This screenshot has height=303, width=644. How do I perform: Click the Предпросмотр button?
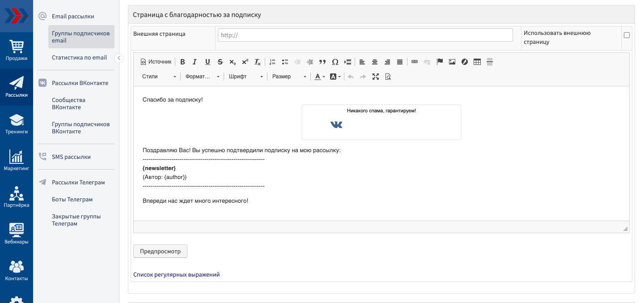(160, 251)
